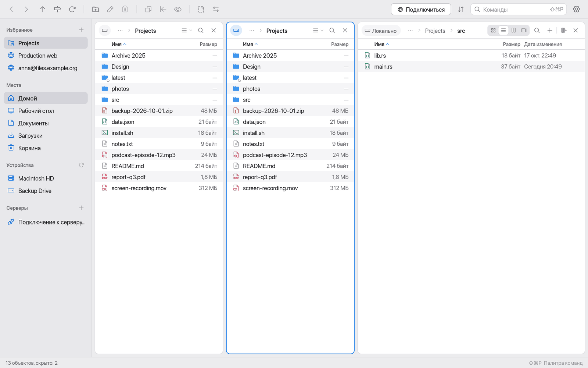This screenshot has height=368, width=588.
Task: Click the signpost go-to-path icon in toolbar
Action: point(57,10)
